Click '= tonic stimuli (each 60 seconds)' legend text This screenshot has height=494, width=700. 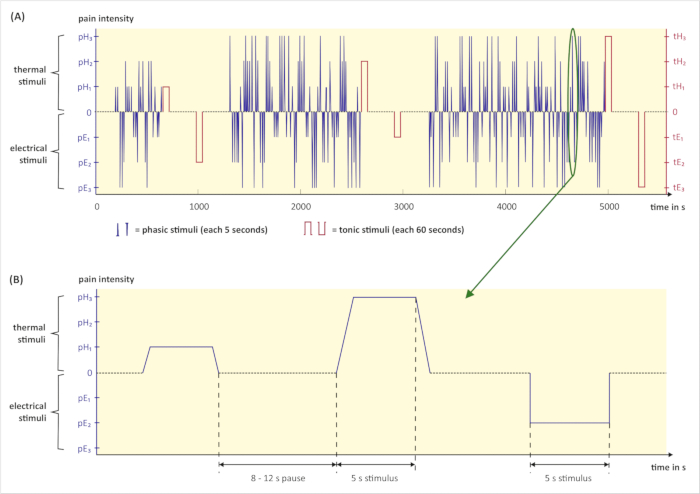tap(398, 230)
